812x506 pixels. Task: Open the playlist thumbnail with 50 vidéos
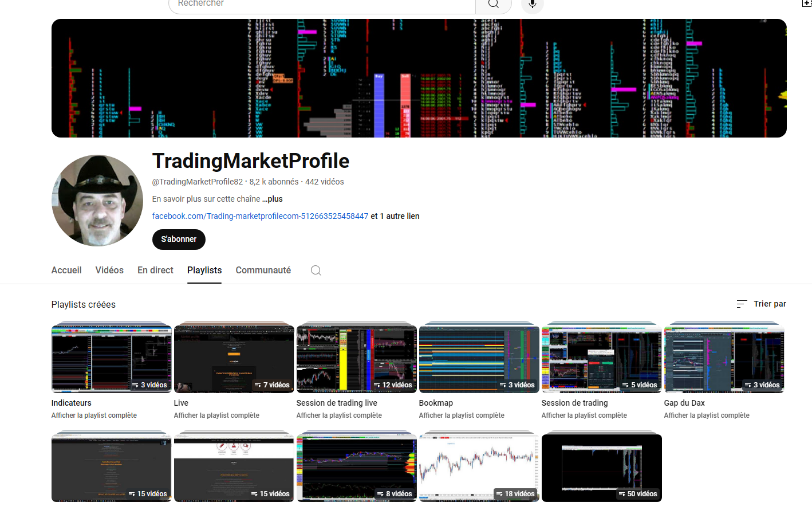602,468
